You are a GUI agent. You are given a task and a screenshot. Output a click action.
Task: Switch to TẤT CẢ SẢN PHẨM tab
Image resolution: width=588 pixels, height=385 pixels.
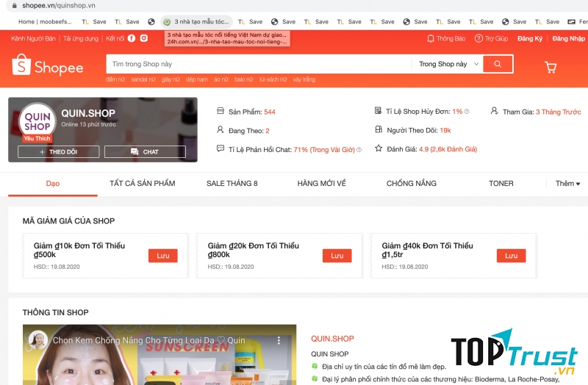(142, 183)
